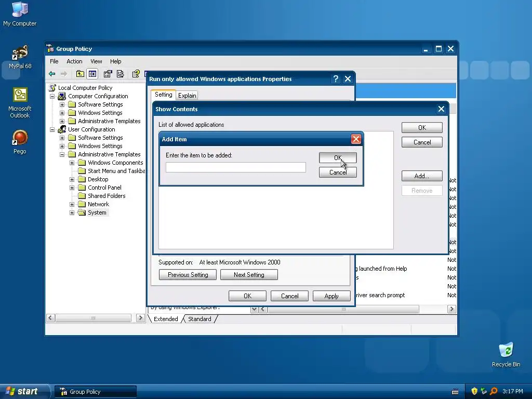Expand Administrative Templates under Computer Configuration
Viewport: 532px width, 399px height.
62,121
